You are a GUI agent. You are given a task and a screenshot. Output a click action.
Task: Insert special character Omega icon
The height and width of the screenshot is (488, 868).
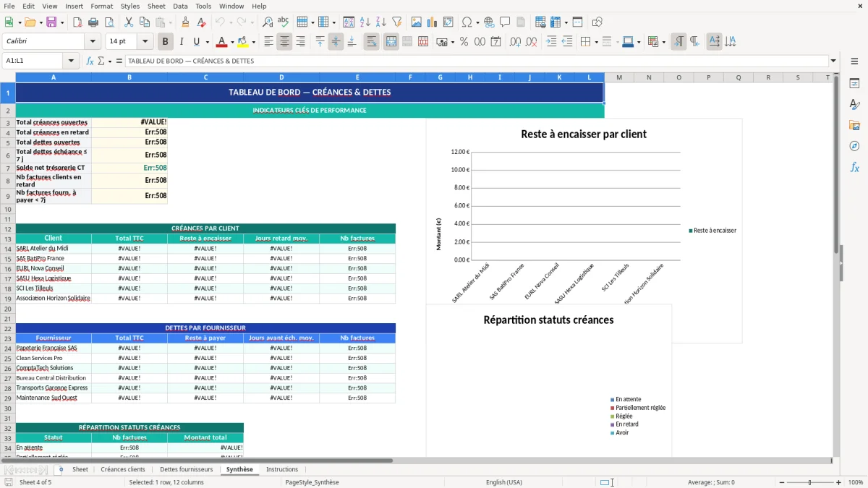coord(467,22)
